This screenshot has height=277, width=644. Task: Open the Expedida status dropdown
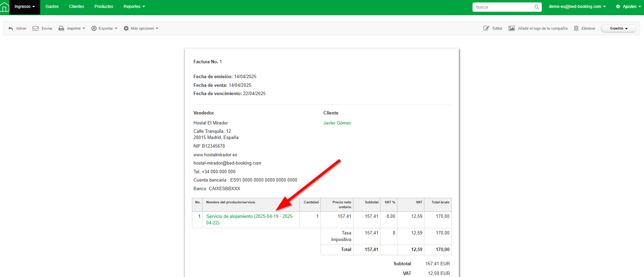tap(619, 29)
